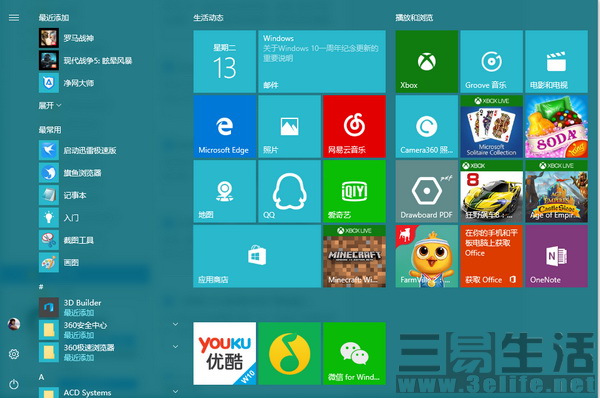Open the 应用商店 store tile

coord(257,256)
